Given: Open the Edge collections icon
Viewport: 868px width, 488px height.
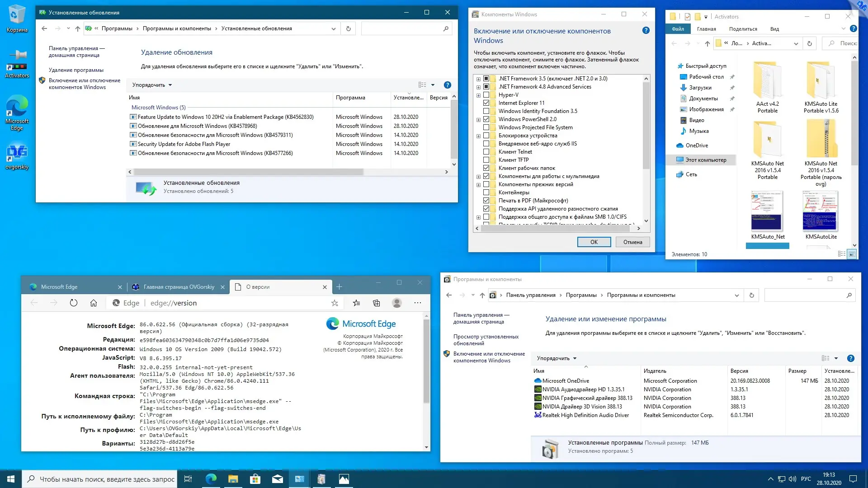Looking at the screenshot, I should coord(377,303).
